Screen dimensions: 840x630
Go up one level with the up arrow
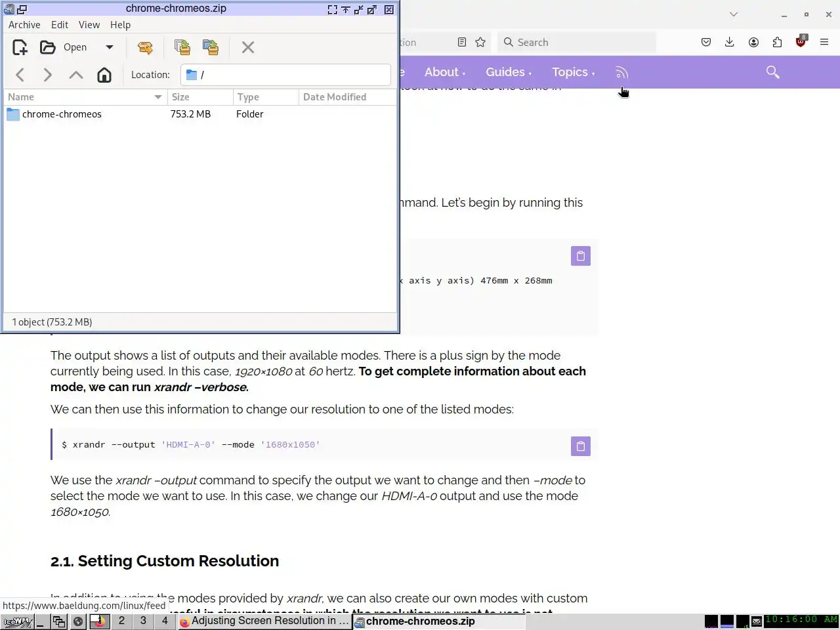tap(76, 75)
